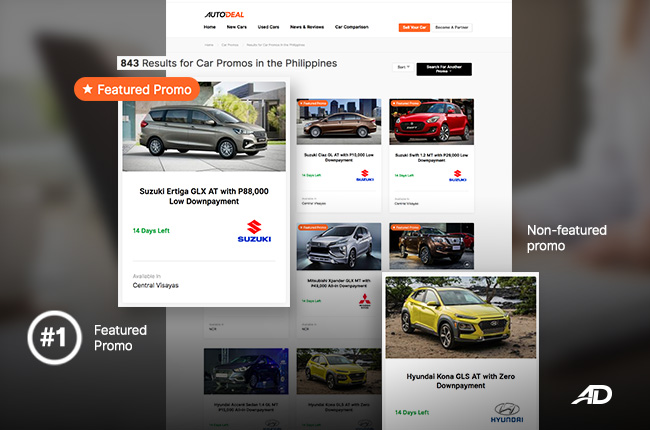Open Suzuki Ciaz GL AT promo title
The width and height of the screenshot is (650, 430).
[339, 157]
